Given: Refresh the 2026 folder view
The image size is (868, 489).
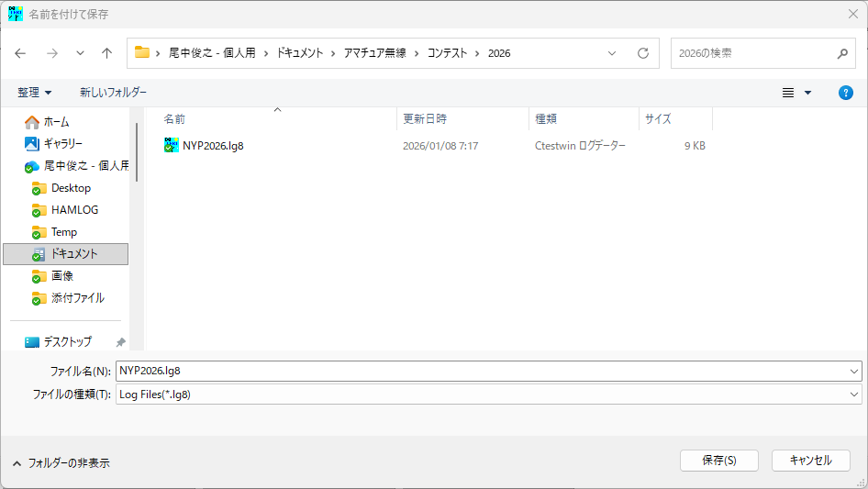Looking at the screenshot, I should click(x=642, y=53).
